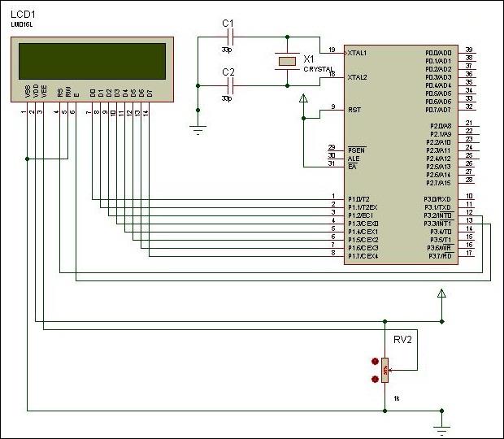Click the VSS label on the LCD

tap(28, 91)
